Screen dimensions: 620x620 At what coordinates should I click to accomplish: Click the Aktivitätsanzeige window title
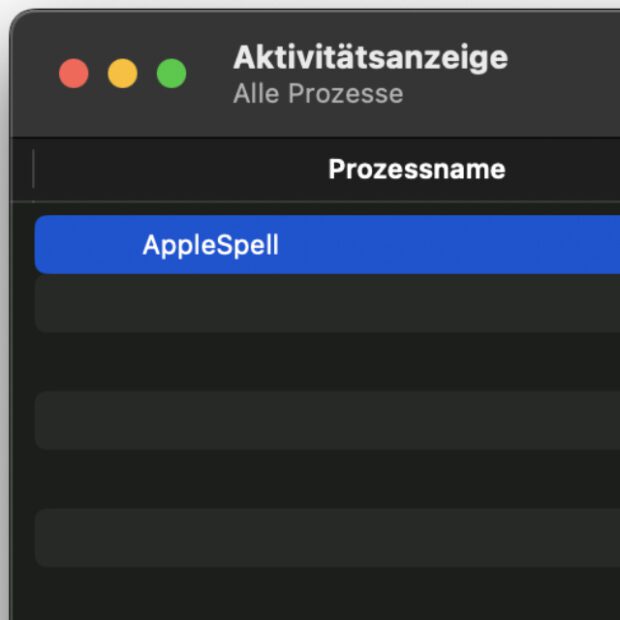tap(370, 58)
